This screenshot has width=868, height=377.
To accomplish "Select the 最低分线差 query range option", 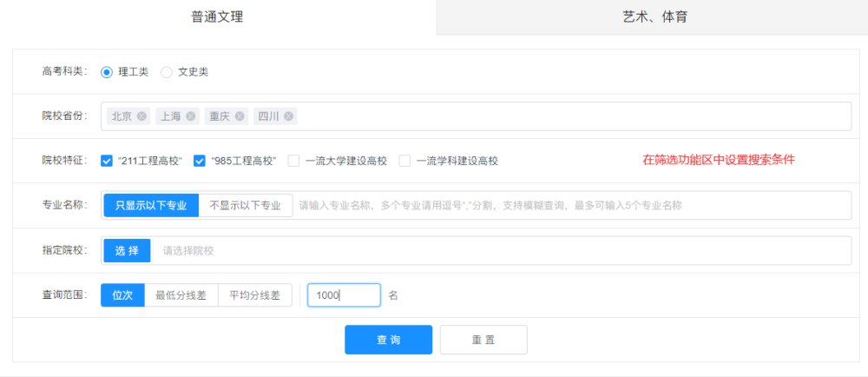I will click(x=181, y=295).
